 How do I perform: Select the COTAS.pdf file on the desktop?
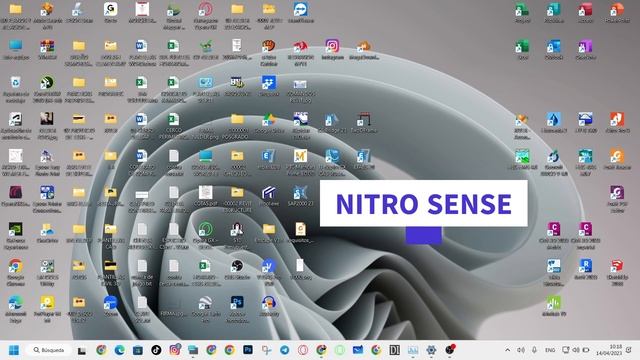click(205, 193)
